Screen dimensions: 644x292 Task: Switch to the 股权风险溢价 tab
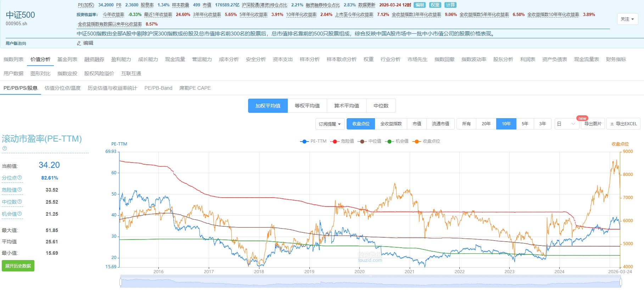click(99, 73)
